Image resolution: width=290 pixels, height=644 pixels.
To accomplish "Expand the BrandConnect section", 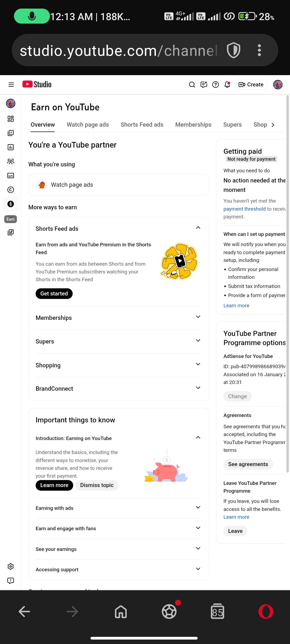I will pos(198,388).
